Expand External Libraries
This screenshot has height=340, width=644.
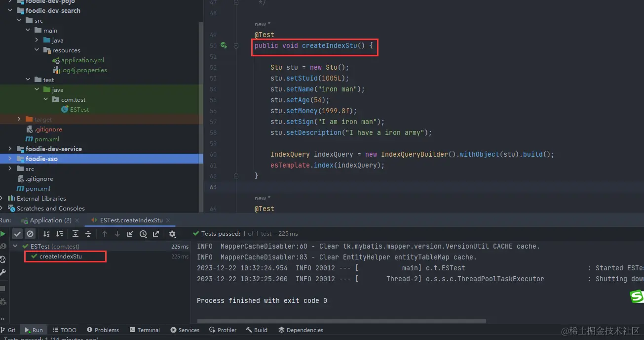click(x=1, y=198)
